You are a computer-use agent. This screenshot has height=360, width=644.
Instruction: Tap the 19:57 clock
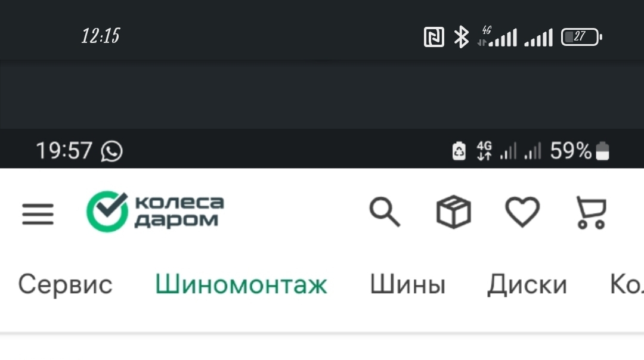[x=64, y=151]
